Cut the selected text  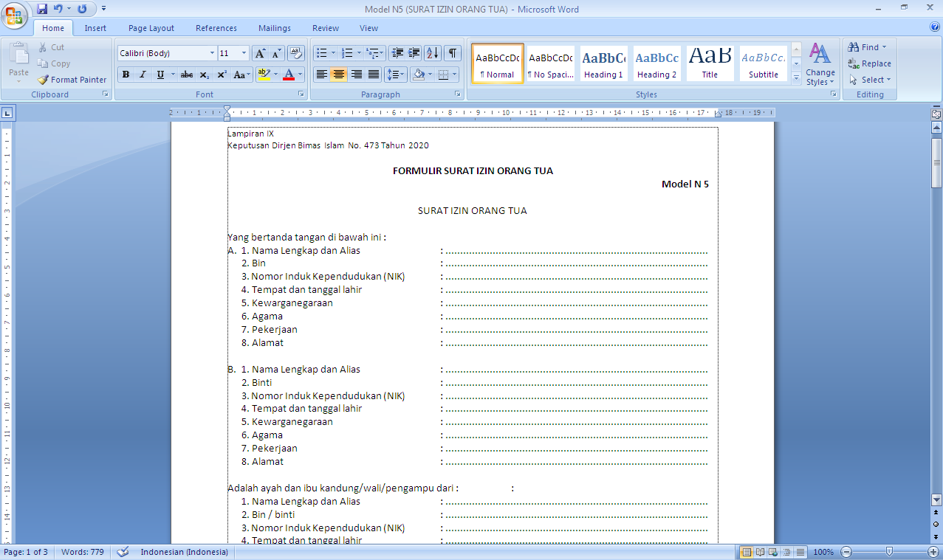click(x=51, y=47)
